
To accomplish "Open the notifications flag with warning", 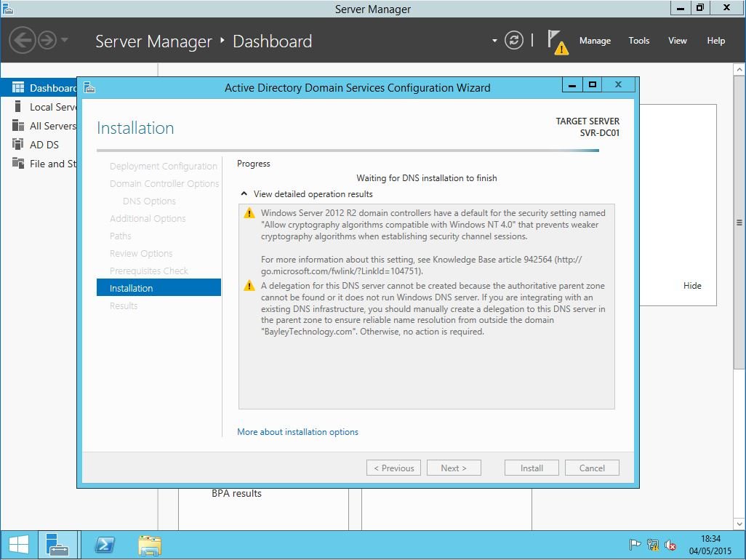I will click(x=557, y=42).
